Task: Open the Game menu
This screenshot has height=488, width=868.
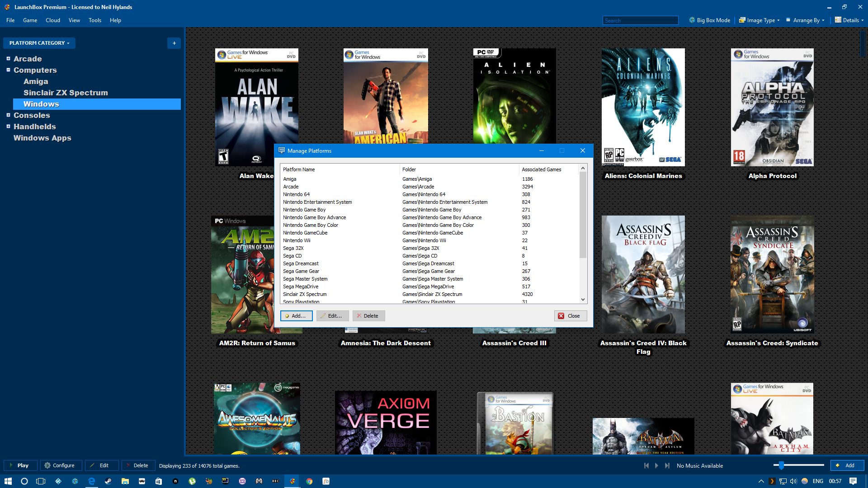Action: point(30,20)
